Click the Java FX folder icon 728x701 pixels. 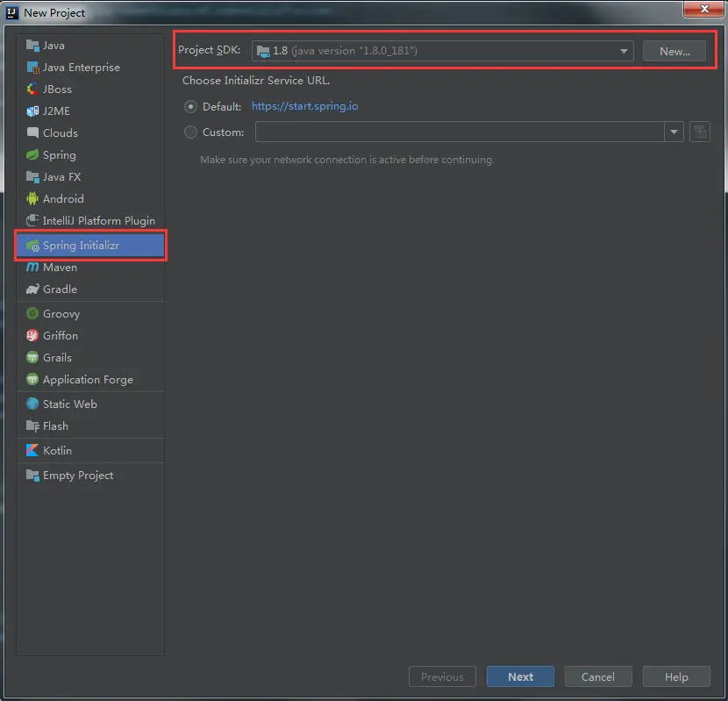(x=32, y=177)
